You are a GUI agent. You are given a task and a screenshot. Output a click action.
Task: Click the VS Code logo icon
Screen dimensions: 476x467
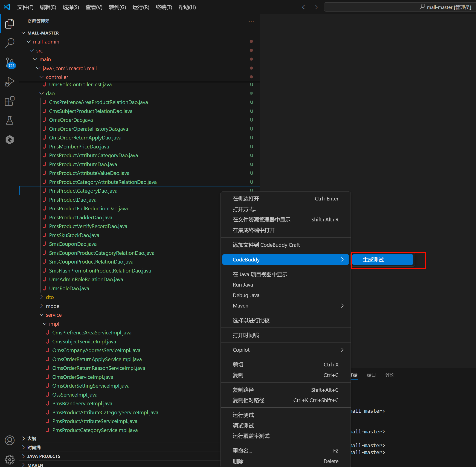[7, 7]
